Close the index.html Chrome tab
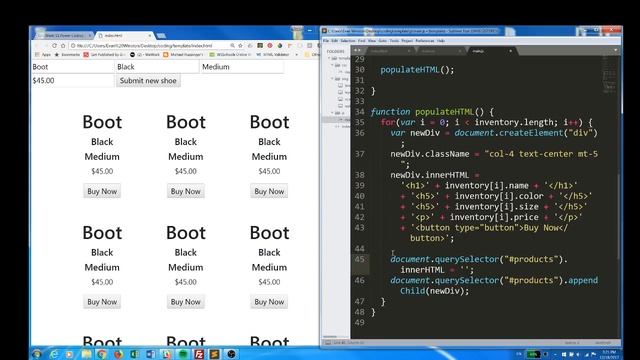 (x=149, y=36)
